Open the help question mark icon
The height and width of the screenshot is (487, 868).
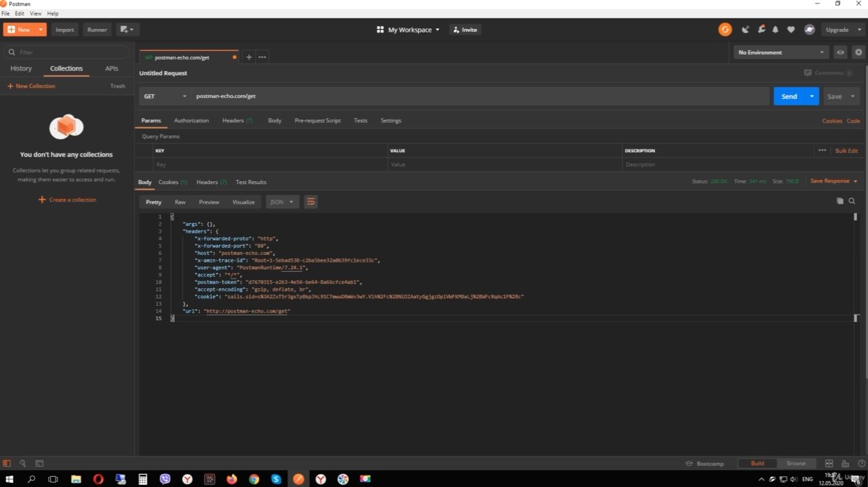(861, 463)
